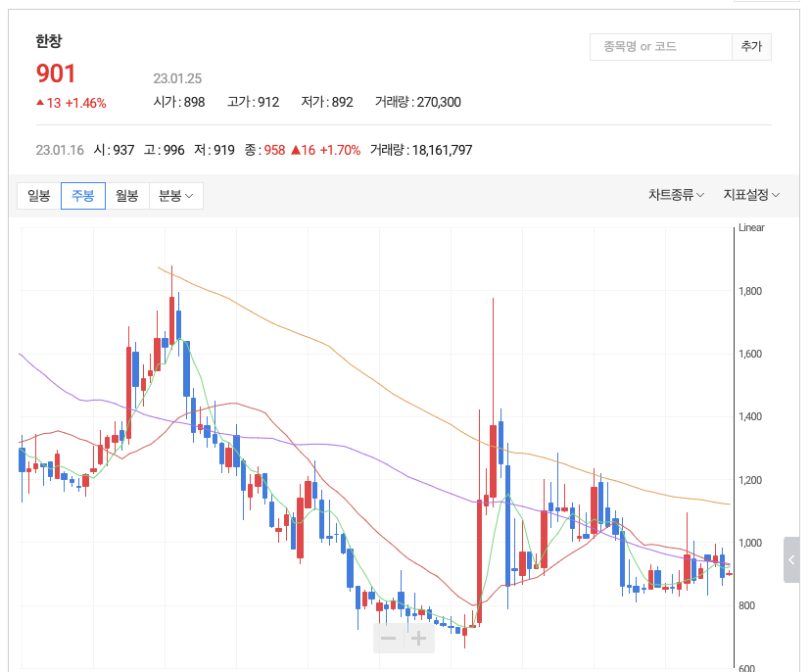Select the 월봉 monthly chart tab
The image size is (810, 672).
[127, 196]
